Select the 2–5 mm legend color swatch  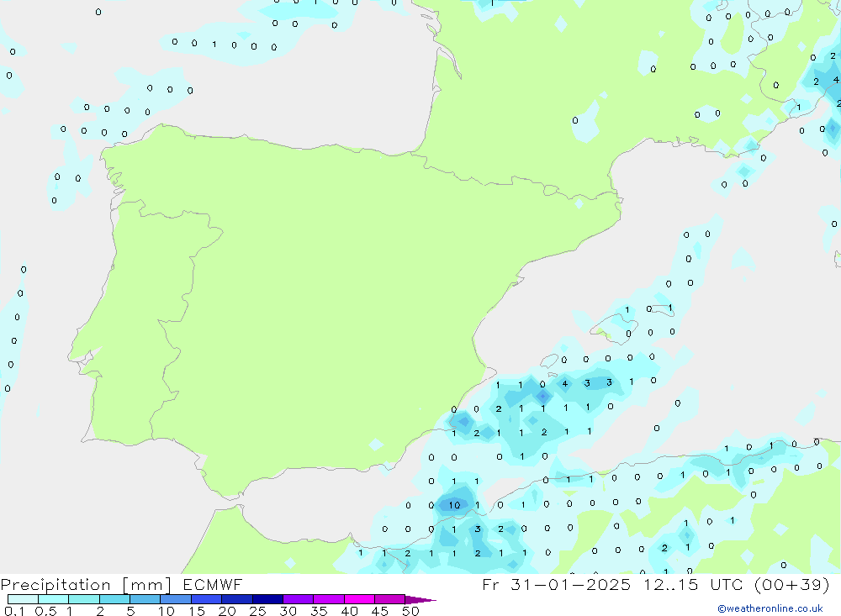pyautogui.click(x=114, y=599)
